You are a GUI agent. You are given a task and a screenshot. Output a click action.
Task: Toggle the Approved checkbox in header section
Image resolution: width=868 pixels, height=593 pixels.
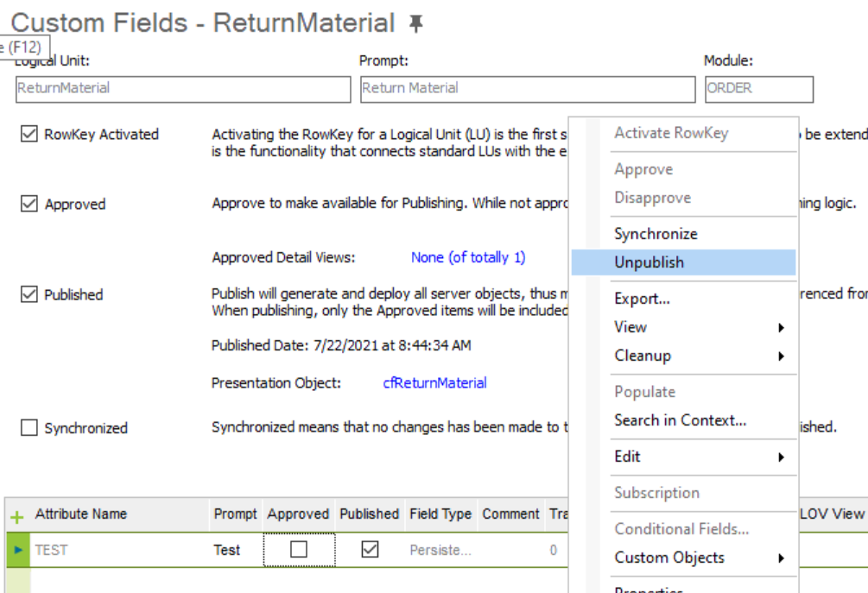tap(29, 204)
